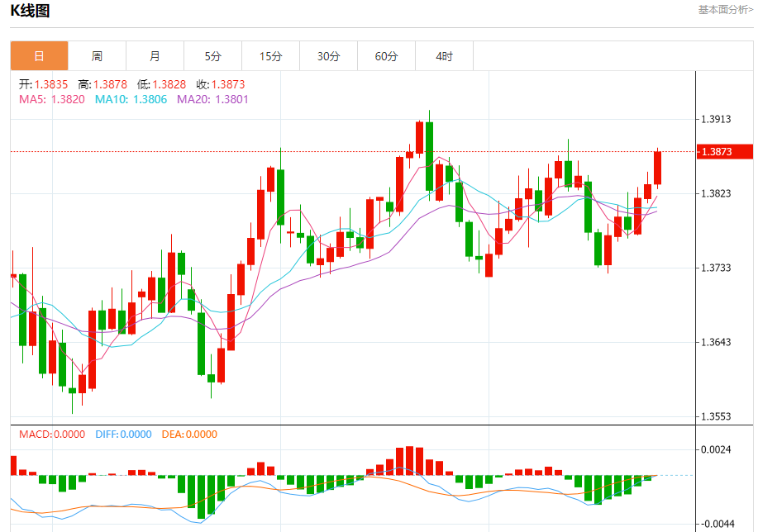Click the MA20: 1.3801 legend value
Viewport: 758px width, 532px height.
click(212, 99)
